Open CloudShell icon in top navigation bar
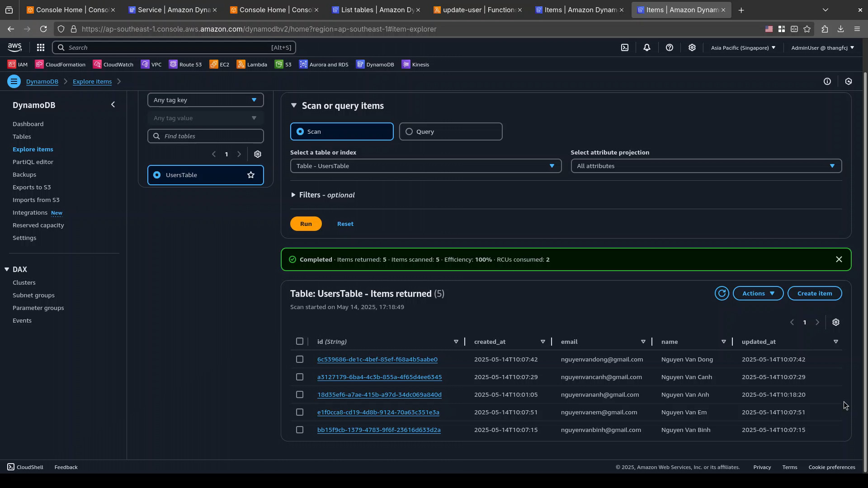 625,47
